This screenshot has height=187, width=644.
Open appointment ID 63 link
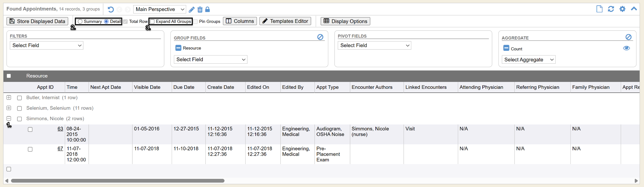tap(60, 129)
